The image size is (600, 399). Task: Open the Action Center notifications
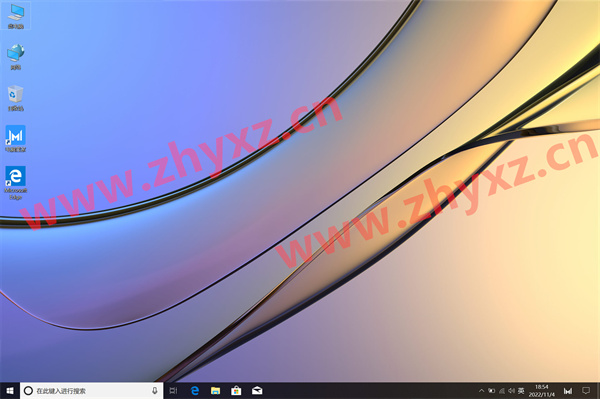[x=585, y=391]
